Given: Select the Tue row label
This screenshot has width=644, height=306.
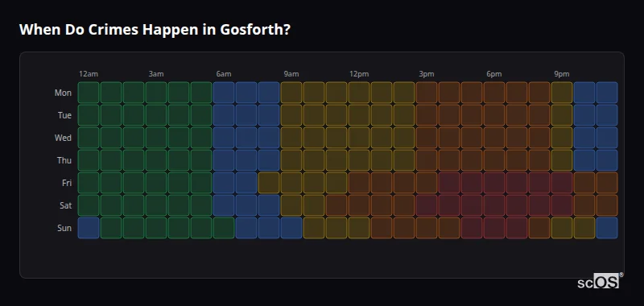Looking at the screenshot, I should pos(64,115).
